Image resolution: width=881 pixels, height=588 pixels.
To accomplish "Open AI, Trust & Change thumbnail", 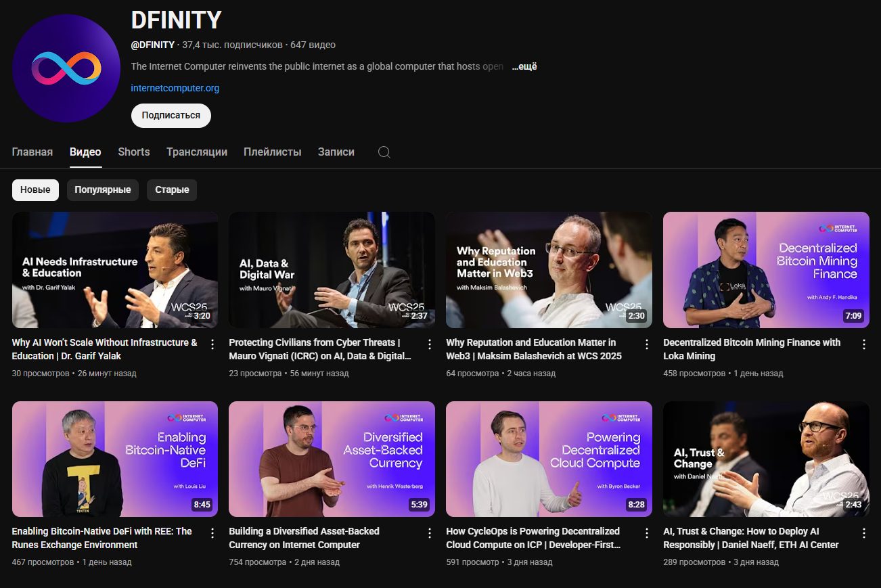I will [x=767, y=459].
